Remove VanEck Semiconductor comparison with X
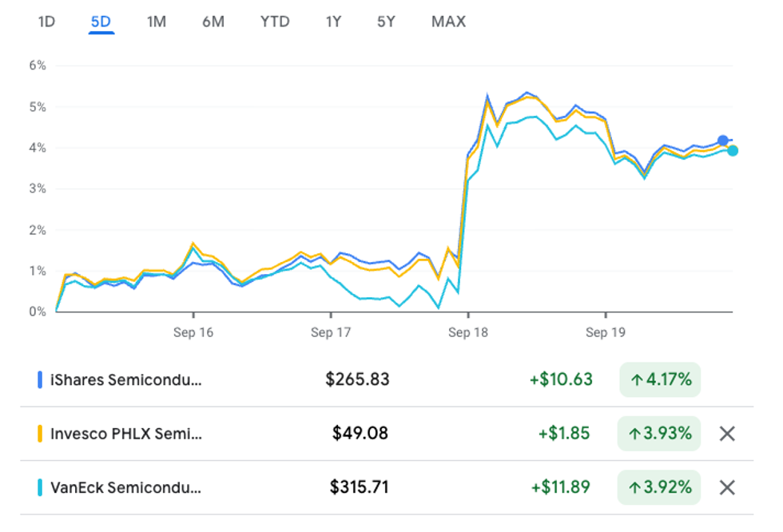The width and height of the screenshot is (783, 532). click(x=726, y=487)
